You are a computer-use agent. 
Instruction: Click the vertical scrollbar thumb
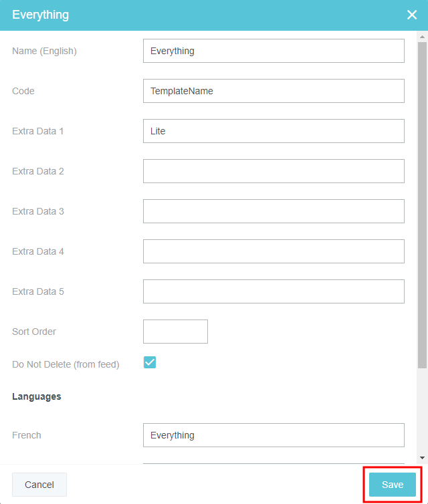coord(422,201)
